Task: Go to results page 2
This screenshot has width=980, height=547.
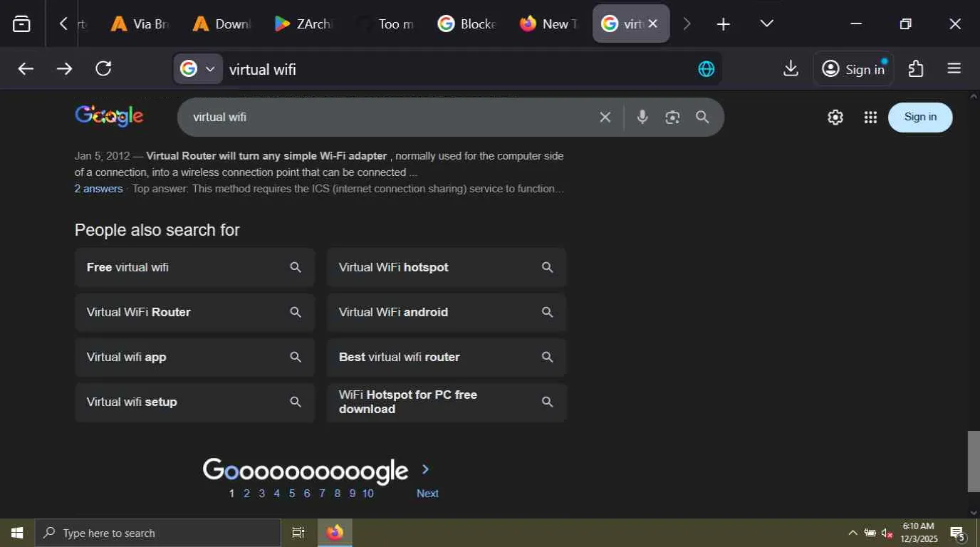Action: [246, 494]
